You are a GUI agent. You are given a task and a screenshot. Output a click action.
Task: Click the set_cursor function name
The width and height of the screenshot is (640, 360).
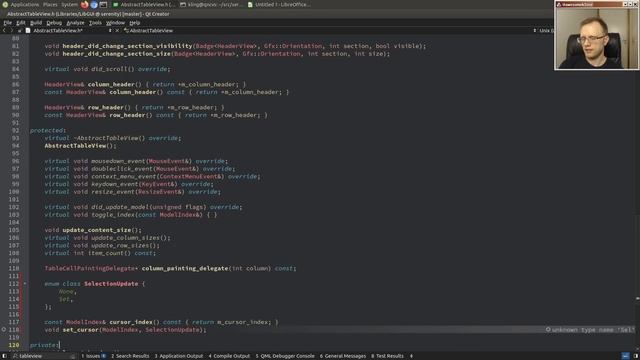coord(80,330)
